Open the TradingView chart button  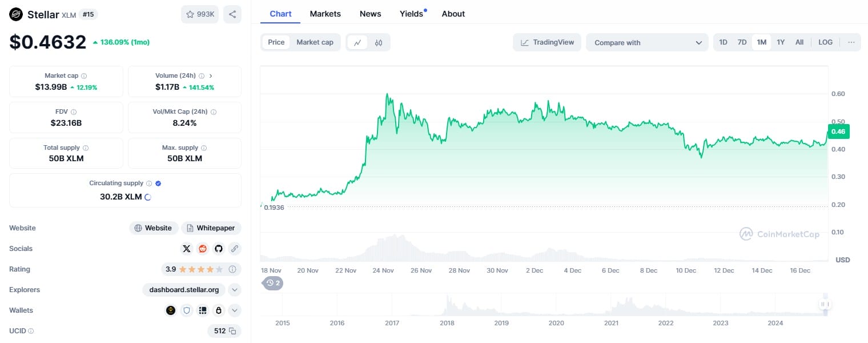tap(547, 42)
